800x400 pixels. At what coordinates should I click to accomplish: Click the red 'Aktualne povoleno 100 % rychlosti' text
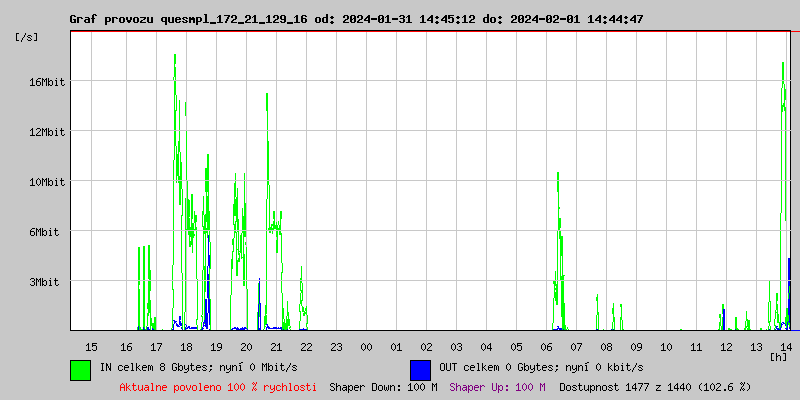(x=218, y=386)
